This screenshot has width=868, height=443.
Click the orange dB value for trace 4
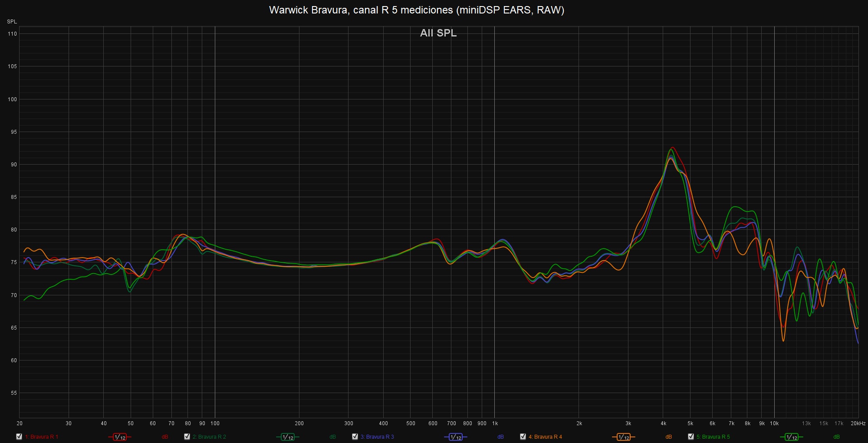(x=668, y=437)
